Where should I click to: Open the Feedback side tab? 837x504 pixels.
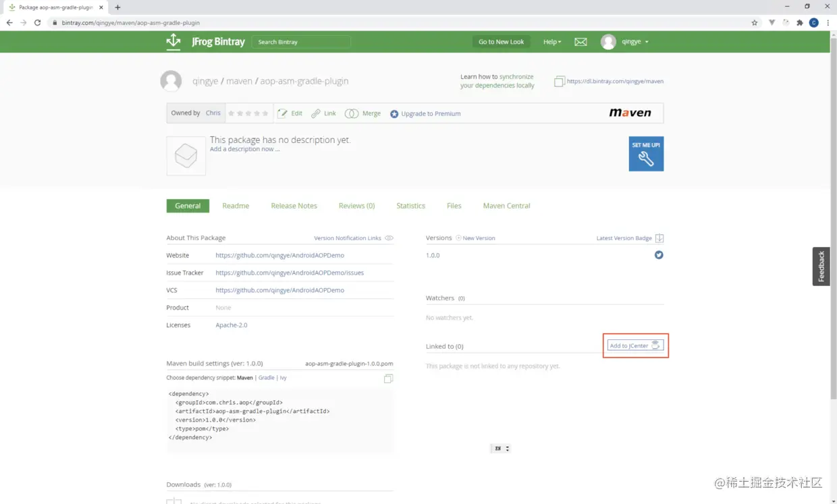[821, 266]
